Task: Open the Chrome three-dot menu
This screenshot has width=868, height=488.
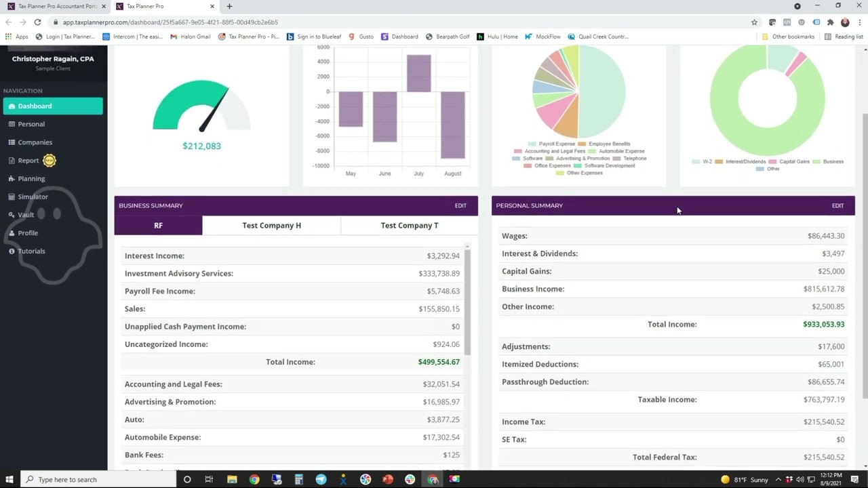Action: (x=859, y=22)
